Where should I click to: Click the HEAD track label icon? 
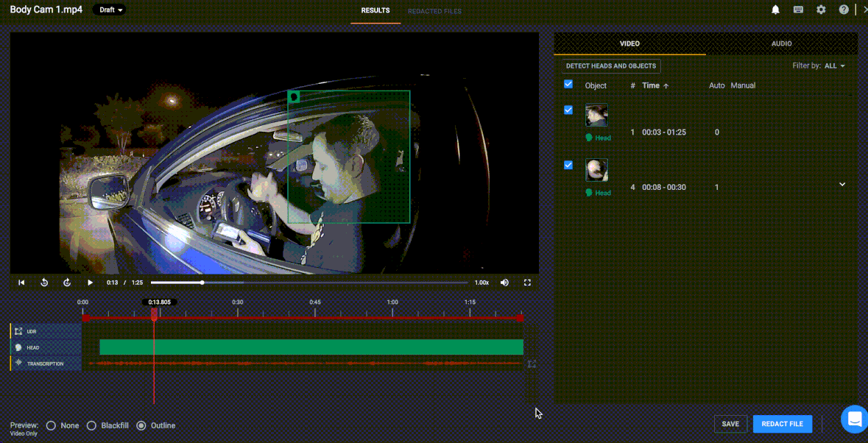[x=18, y=347]
